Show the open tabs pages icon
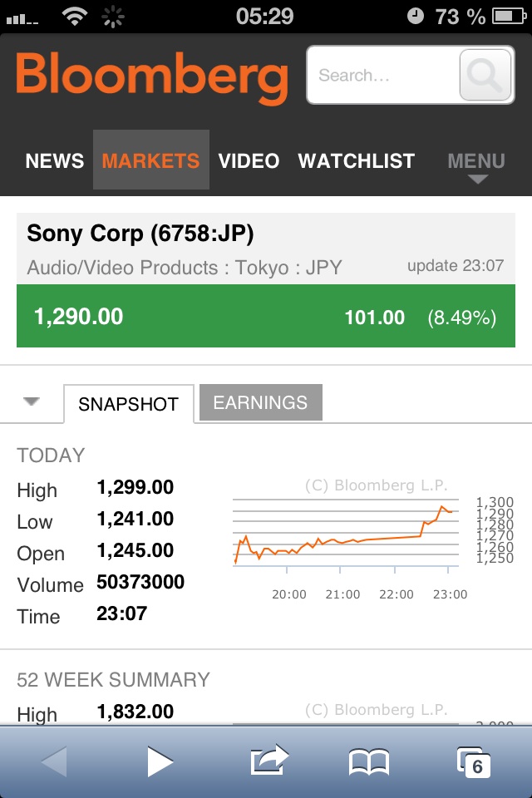This screenshot has width=532, height=798. (474, 761)
